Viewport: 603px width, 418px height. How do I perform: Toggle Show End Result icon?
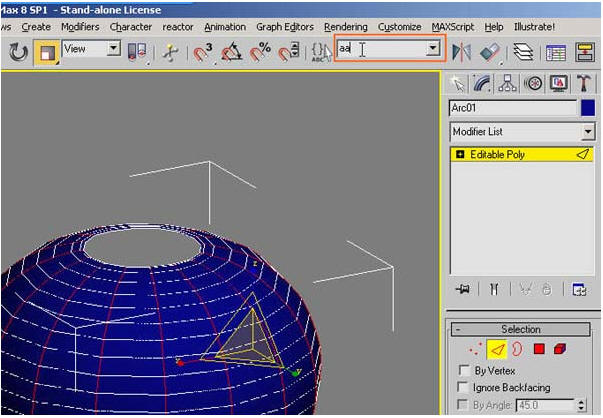(494, 289)
